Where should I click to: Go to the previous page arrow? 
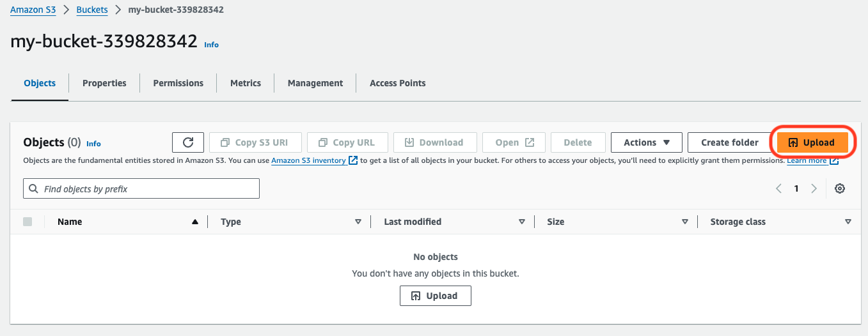tap(778, 188)
